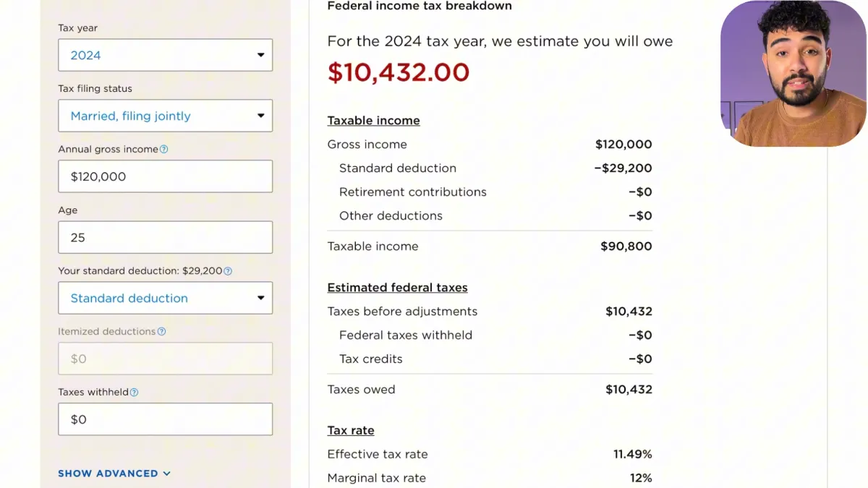The image size is (868, 488).
Task: Expand the Show Advanced section
Action: [x=114, y=474]
